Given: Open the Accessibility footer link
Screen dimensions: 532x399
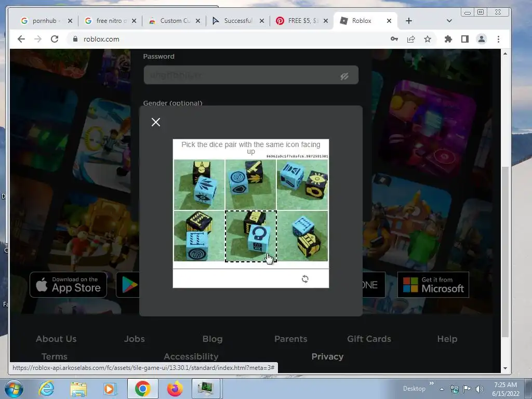Looking at the screenshot, I should pos(191,356).
